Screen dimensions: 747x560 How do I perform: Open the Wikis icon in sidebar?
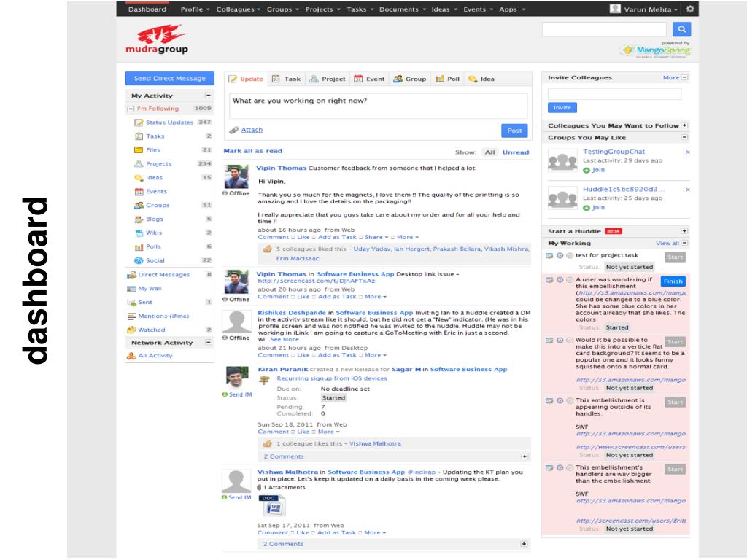pos(139,233)
